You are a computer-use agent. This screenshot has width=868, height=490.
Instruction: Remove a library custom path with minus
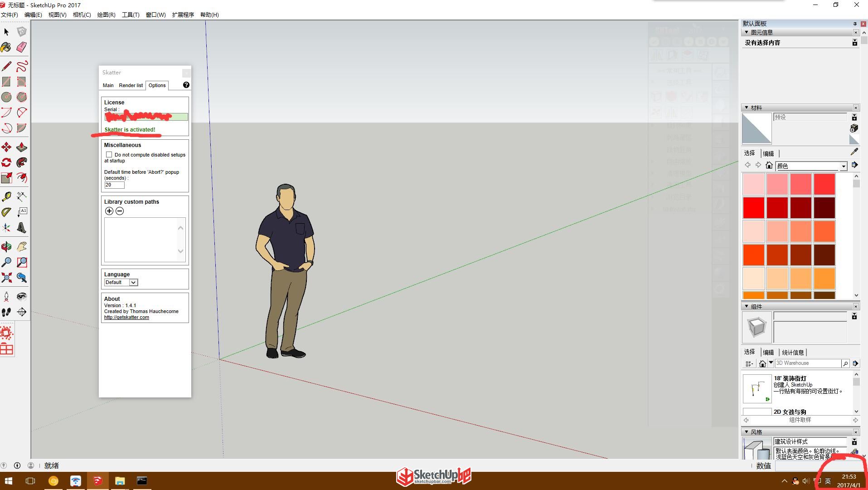coord(120,211)
